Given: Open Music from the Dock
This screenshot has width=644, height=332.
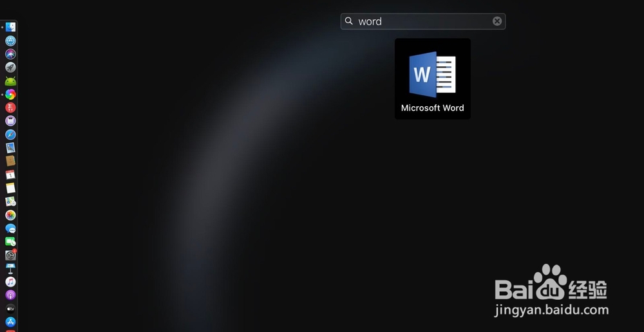Looking at the screenshot, I should pyautogui.click(x=11, y=282).
